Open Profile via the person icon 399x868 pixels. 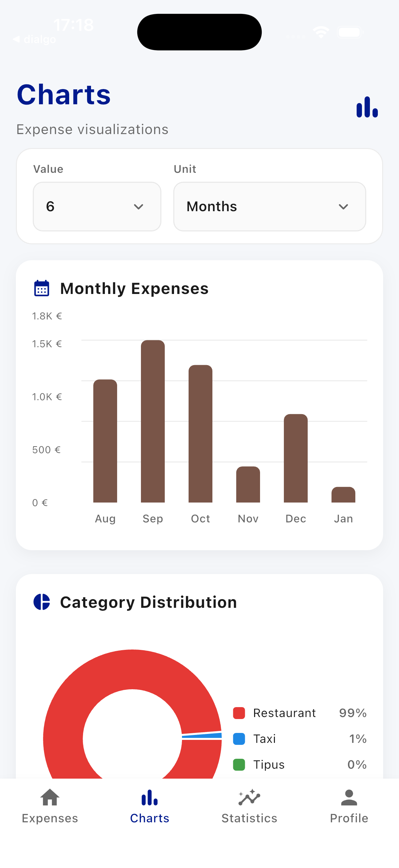click(x=349, y=797)
